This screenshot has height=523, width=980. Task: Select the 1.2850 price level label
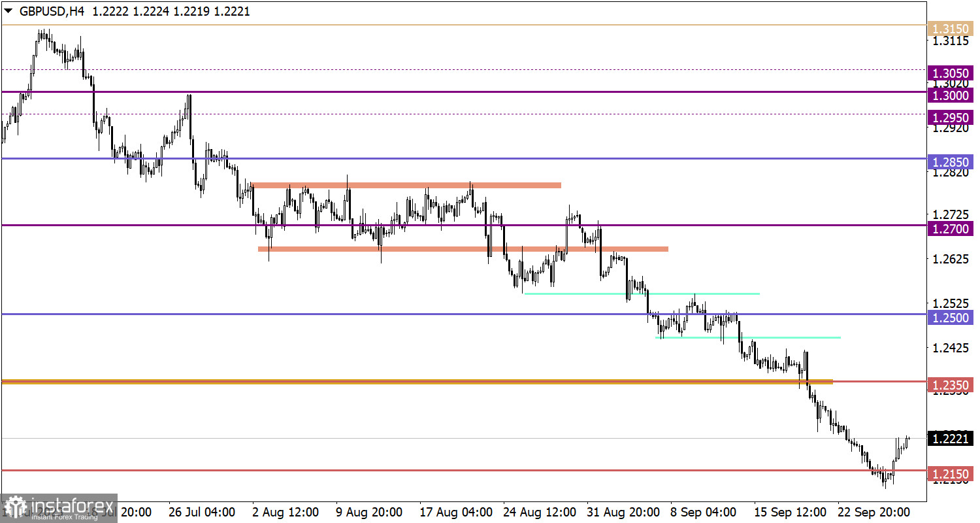coord(951,161)
